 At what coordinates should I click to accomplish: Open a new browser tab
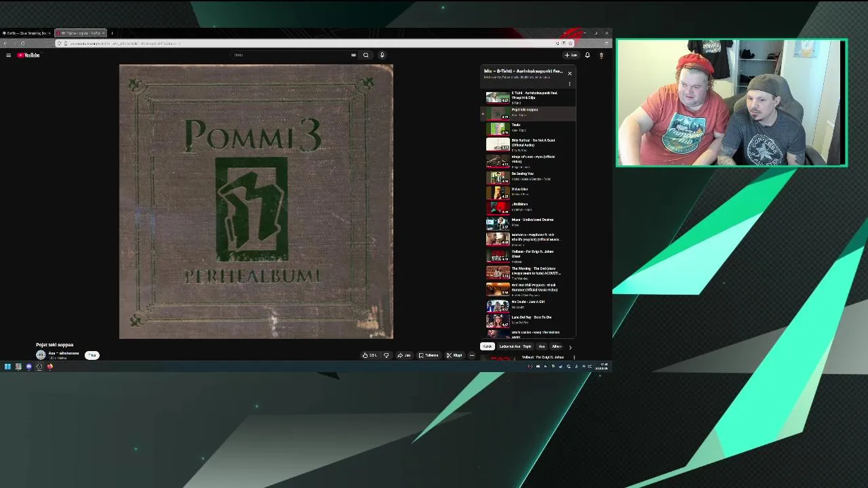point(113,33)
